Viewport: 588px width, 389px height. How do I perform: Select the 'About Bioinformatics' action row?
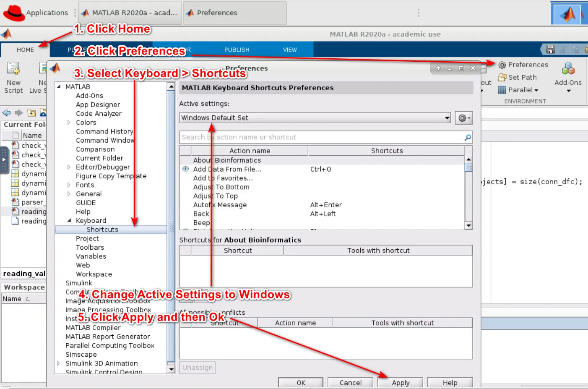(x=322, y=160)
